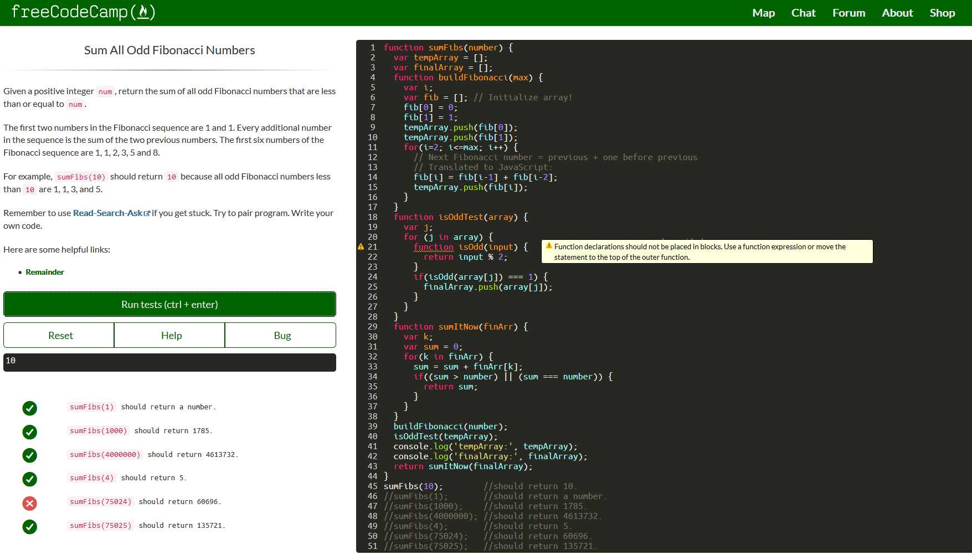Screen dimensions: 972x560
Task: Report an issue with the Bug button
Action: pos(282,336)
